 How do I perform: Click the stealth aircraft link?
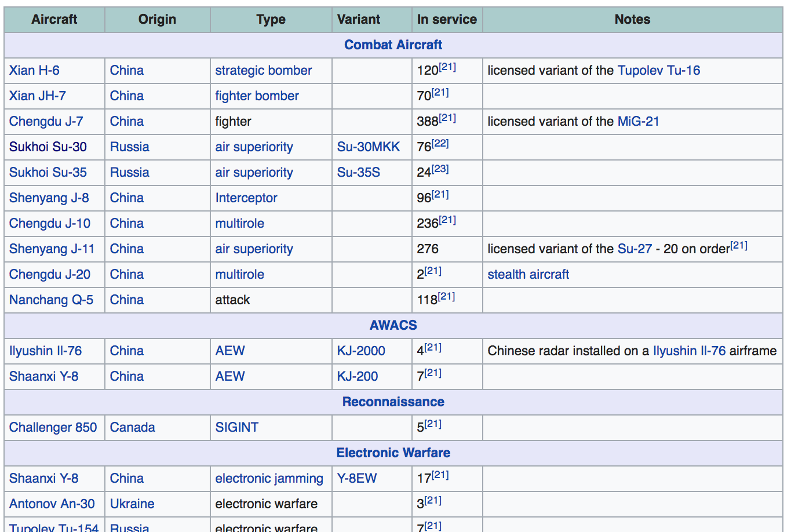(x=528, y=275)
